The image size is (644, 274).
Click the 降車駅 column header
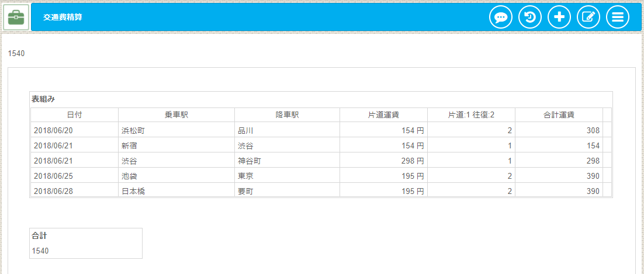pyautogui.click(x=287, y=115)
